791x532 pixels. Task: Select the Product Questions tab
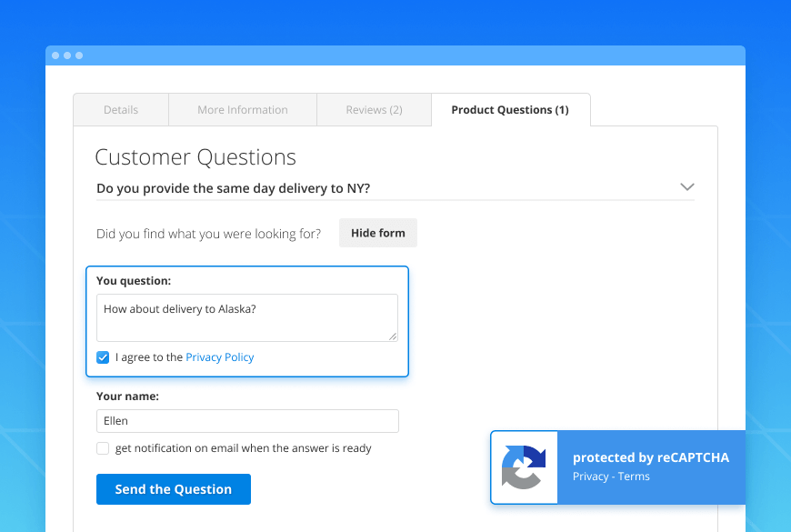[x=510, y=109]
